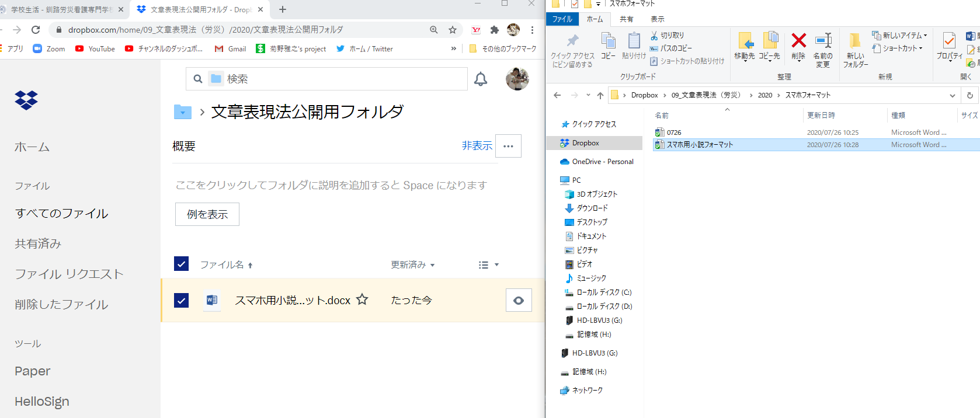Switch to the 表示 ribbon tab
This screenshot has width=980, height=418.
pos(658,19)
